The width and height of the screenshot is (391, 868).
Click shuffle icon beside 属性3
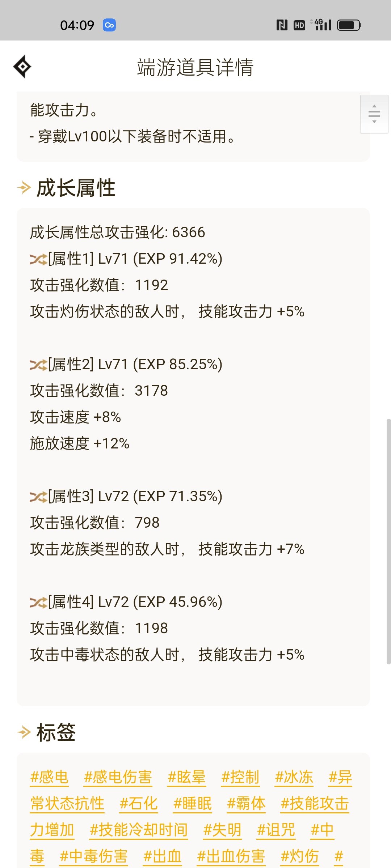pos(38,497)
